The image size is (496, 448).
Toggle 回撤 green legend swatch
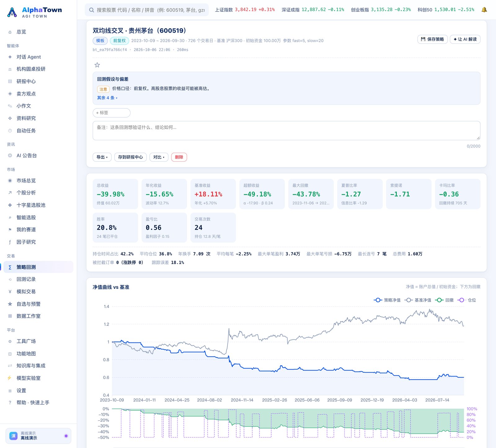tap(444, 300)
